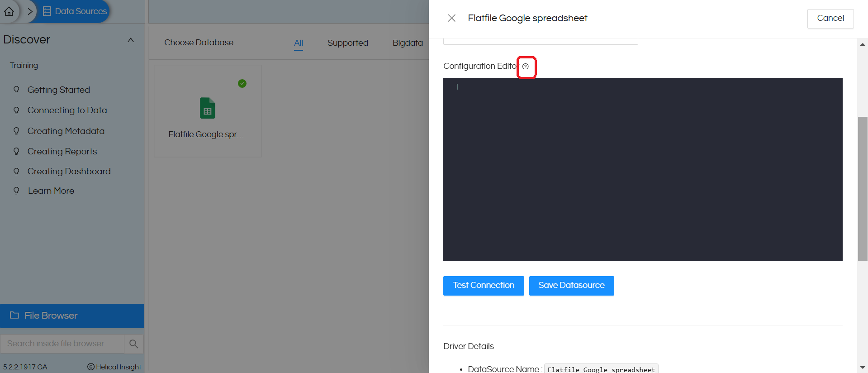Click the Training section label
Viewport: 868px width, 373px height.
point(24,65)
